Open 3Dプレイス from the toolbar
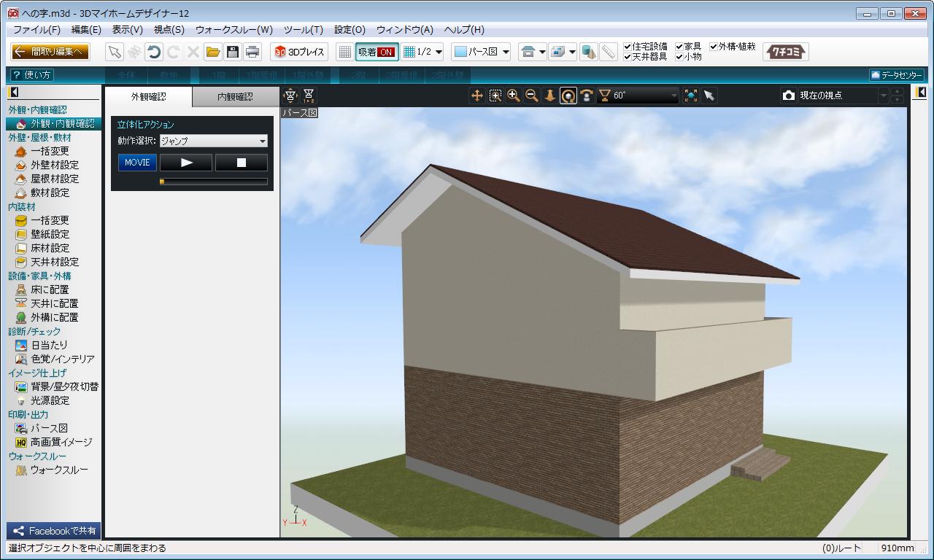Screen dimensions: 934x560 tap(300, 52)
